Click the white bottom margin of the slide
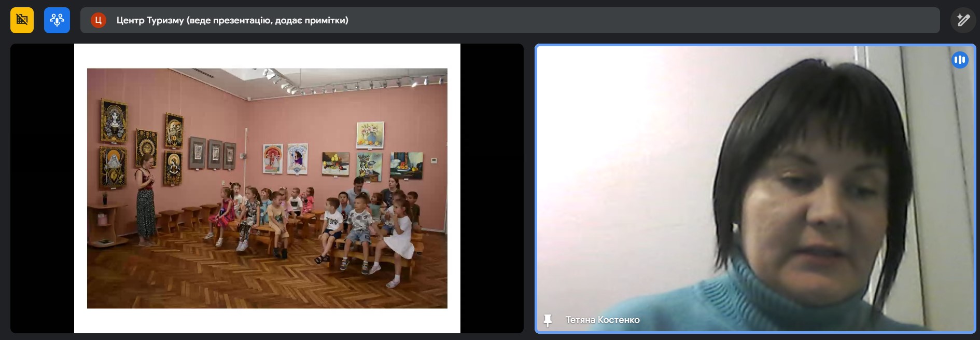The width and height of the screenshot is (980, 340). click(267, 321)
